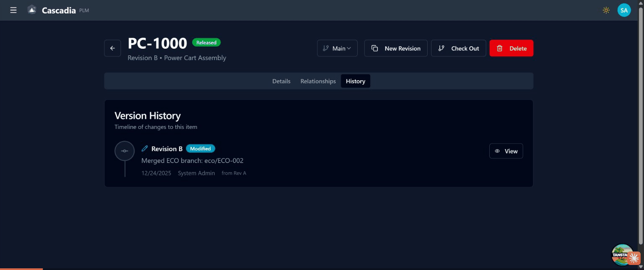Image resolution: width=644 pixels, height=270 pixels.
Task: Select the History tab
Action: (355, 81)
